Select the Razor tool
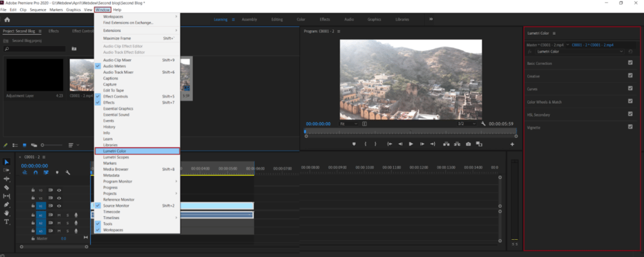 pos(7,188)
